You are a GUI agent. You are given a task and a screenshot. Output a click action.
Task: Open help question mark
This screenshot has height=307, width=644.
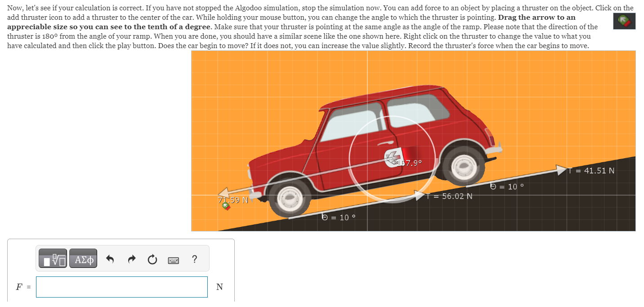tap(194, 259)
